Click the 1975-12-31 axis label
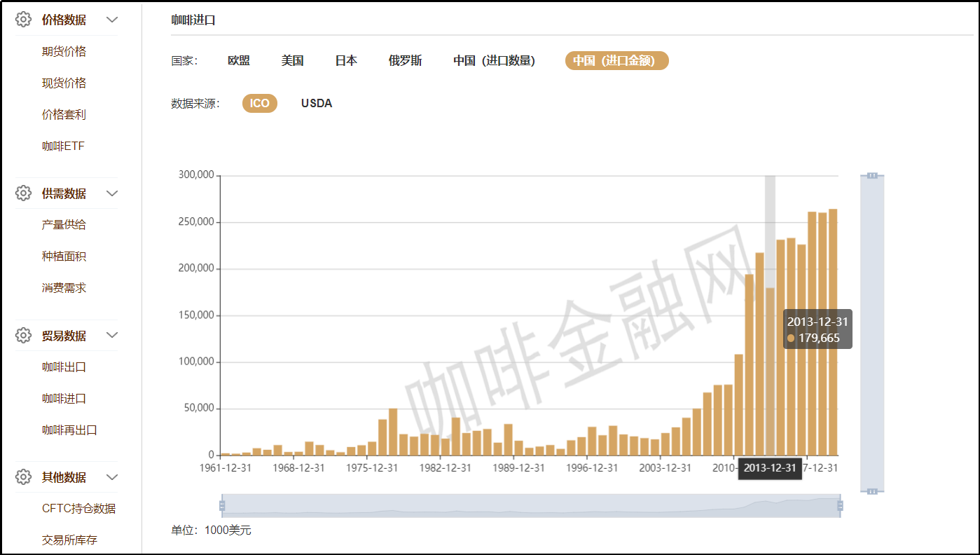Screen dimensions: 980x555 point(371,467)
